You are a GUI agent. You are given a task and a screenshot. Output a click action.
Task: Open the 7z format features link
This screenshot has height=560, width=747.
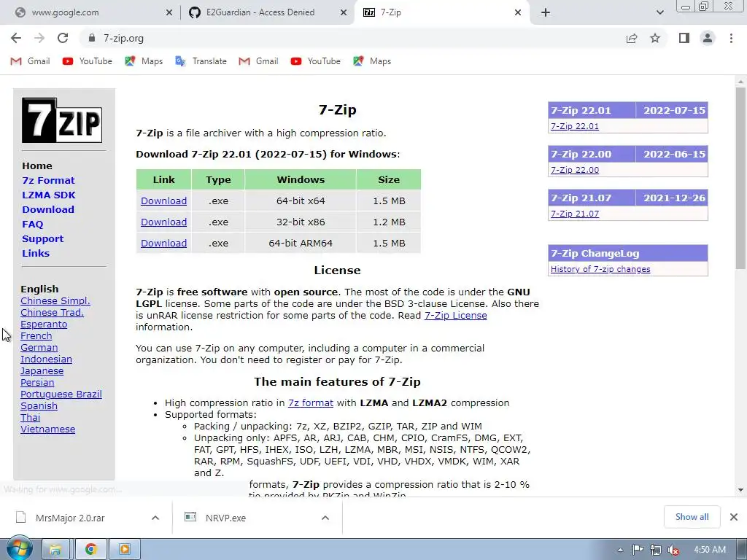click(x=310, y=402)
